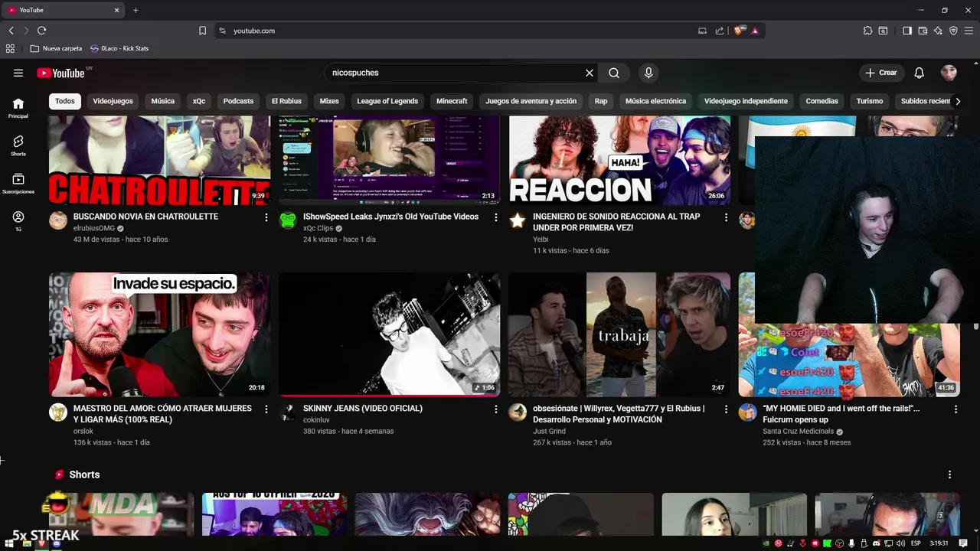Image resolution: width=980 pixels, height=551 pixels.
Task: Open the elrubiusOMG channel link
Action: (93, 228)
